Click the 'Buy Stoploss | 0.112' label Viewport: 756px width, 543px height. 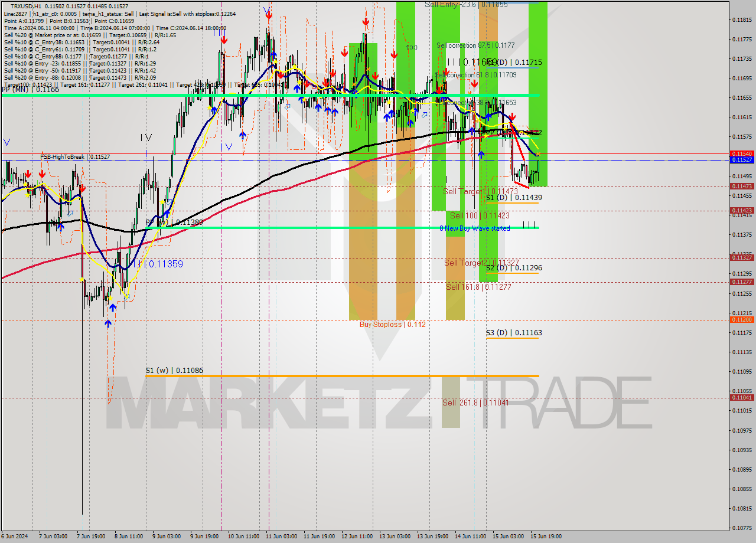point(392,325)
